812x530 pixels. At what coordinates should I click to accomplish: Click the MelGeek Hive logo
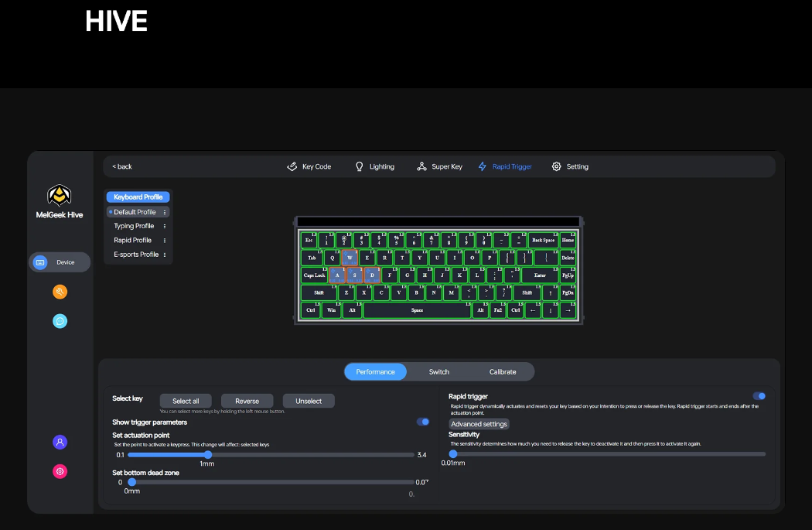point(59,195)
